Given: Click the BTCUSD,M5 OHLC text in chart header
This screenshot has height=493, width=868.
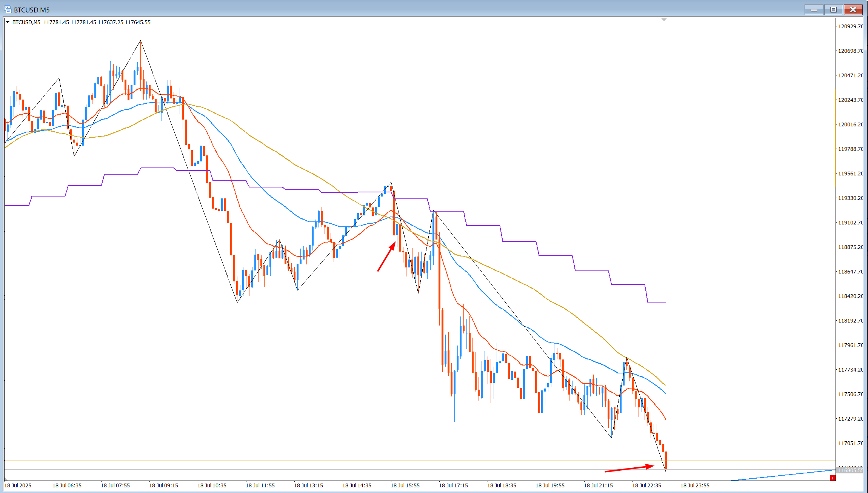Looking at the screenshot, I should point(82,22).
